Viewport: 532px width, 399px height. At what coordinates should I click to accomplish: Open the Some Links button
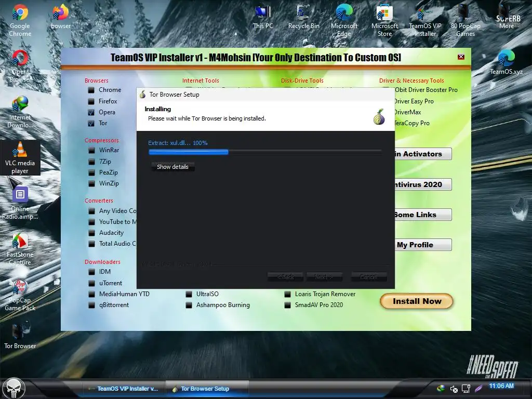(423, 215)
